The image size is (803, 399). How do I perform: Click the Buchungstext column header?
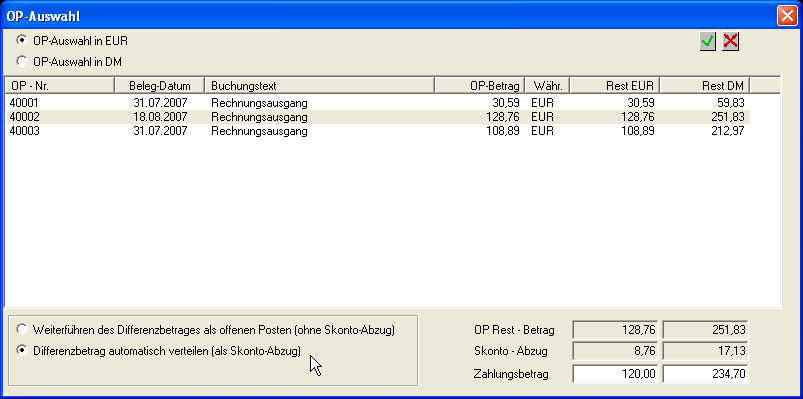point(320,86)
